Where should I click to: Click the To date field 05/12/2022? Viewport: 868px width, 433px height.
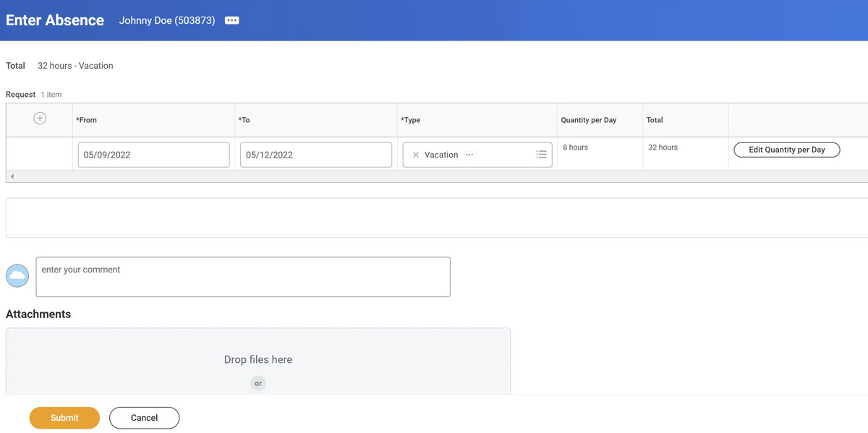point(315,155)
